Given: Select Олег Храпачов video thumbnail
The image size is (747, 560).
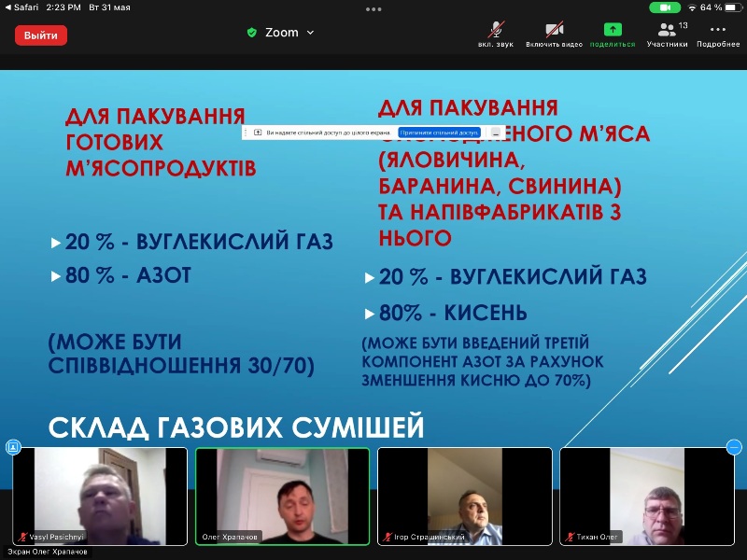Looking at the screenshot, I should coord(283,497).
